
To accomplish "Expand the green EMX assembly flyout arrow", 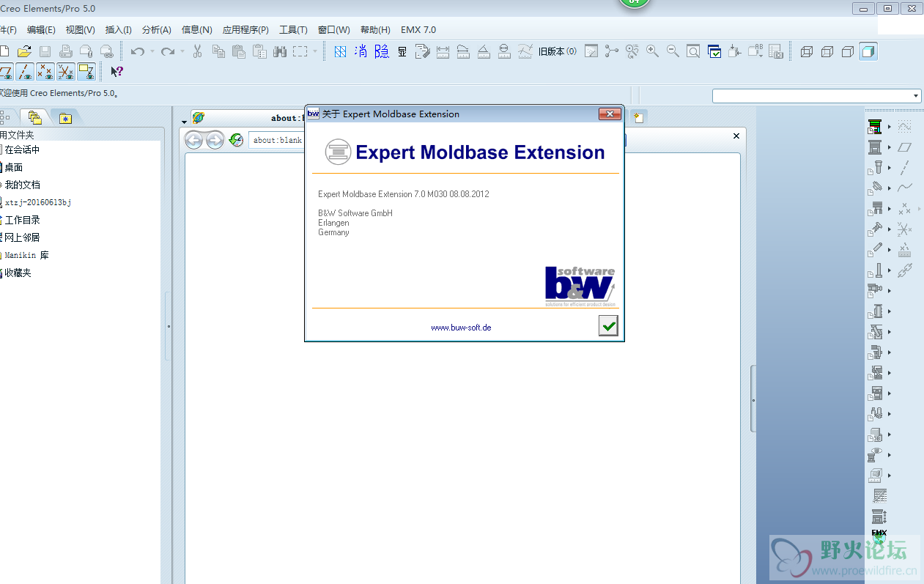I will pyautogui.click(x=890, y=127).
